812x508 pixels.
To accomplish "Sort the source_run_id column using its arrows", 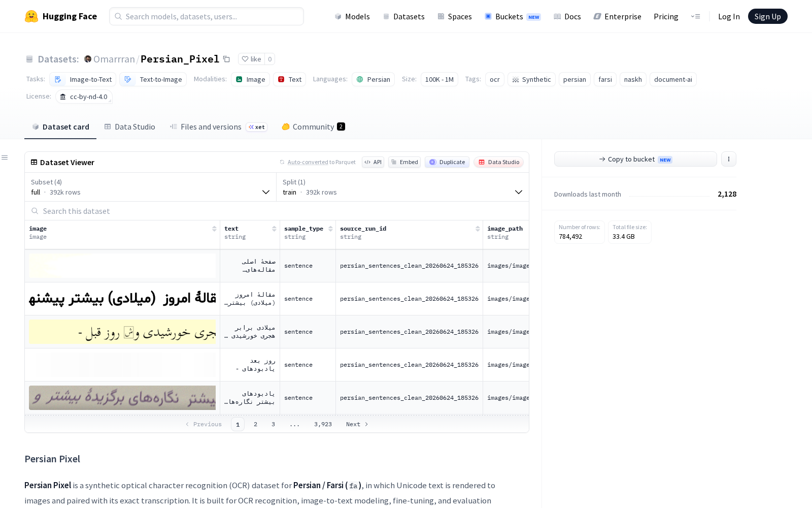I will (x=478, y=229).
